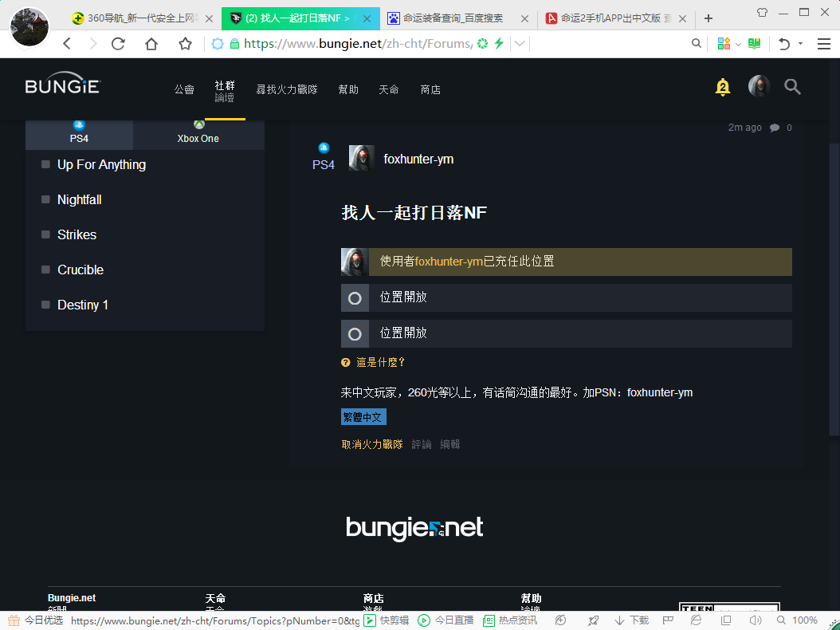Click the green lightning speed mode icon
This screenshot has height=630, width=840.
[x=499, y=43]
